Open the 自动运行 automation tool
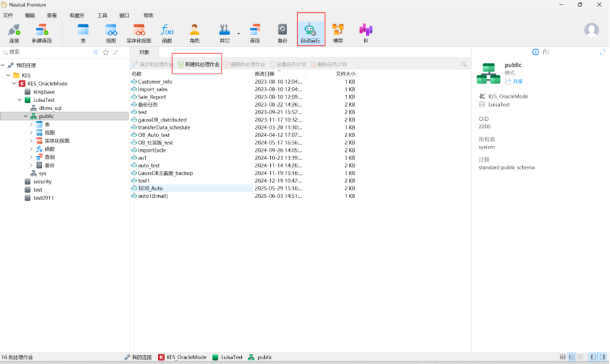 tap(311, 32)
